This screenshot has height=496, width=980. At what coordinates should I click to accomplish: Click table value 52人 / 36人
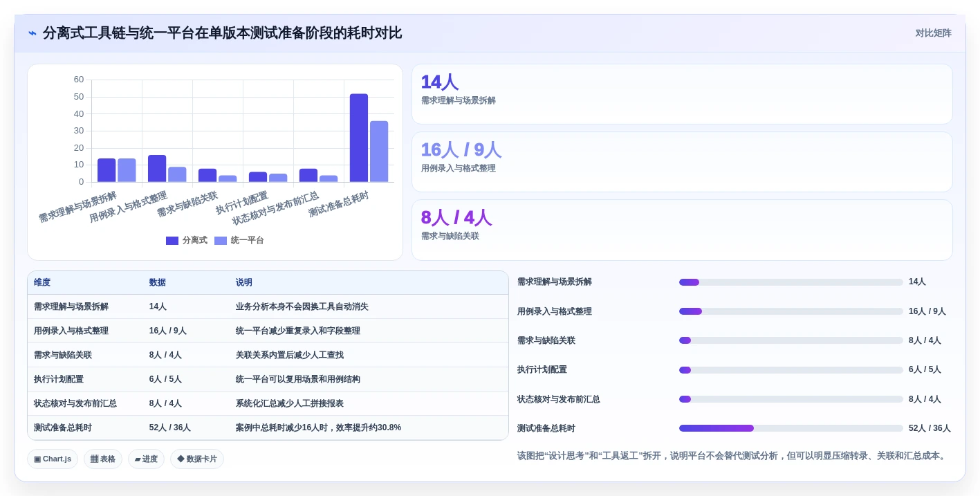click(x=170, y=428)
